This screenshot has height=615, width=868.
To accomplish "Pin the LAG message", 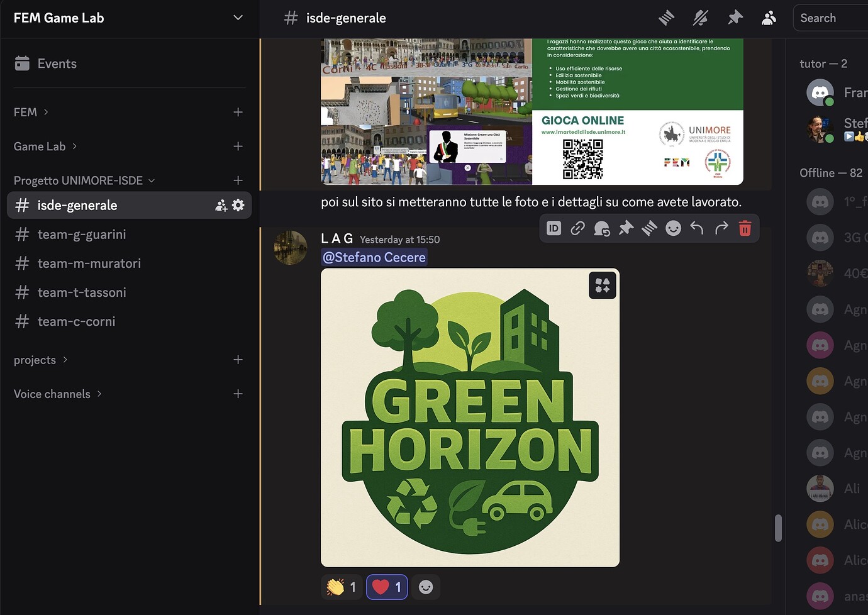I will [626, 228].
